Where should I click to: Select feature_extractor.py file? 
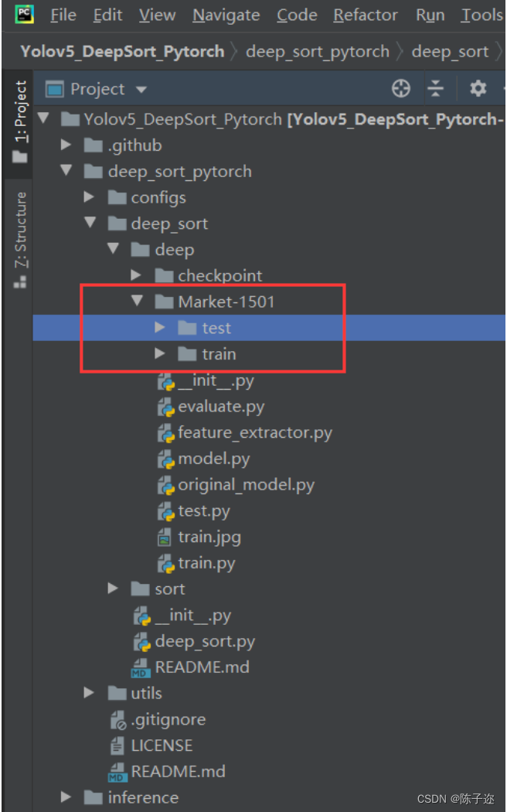tap(245, 433)
